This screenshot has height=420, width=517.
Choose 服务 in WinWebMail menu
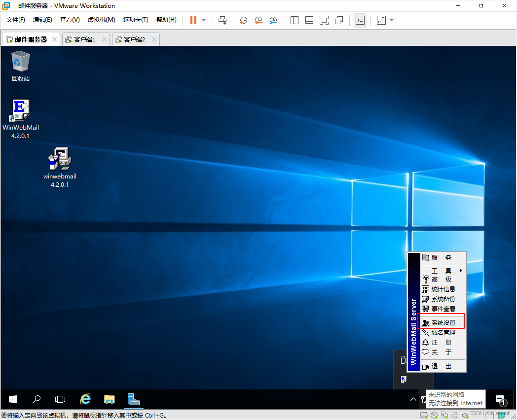[443, 258]
